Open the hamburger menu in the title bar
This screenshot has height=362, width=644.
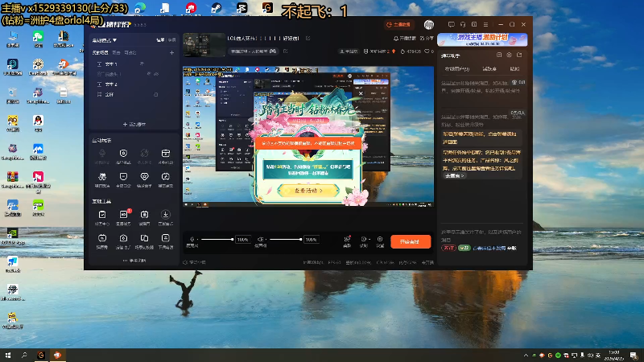click(485, 25)
